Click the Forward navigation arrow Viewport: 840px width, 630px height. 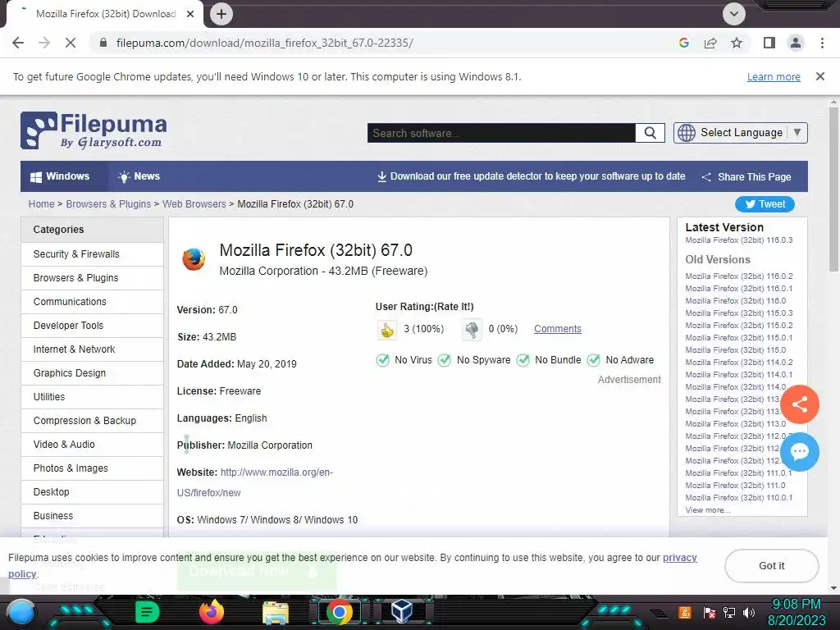[44, 43]
